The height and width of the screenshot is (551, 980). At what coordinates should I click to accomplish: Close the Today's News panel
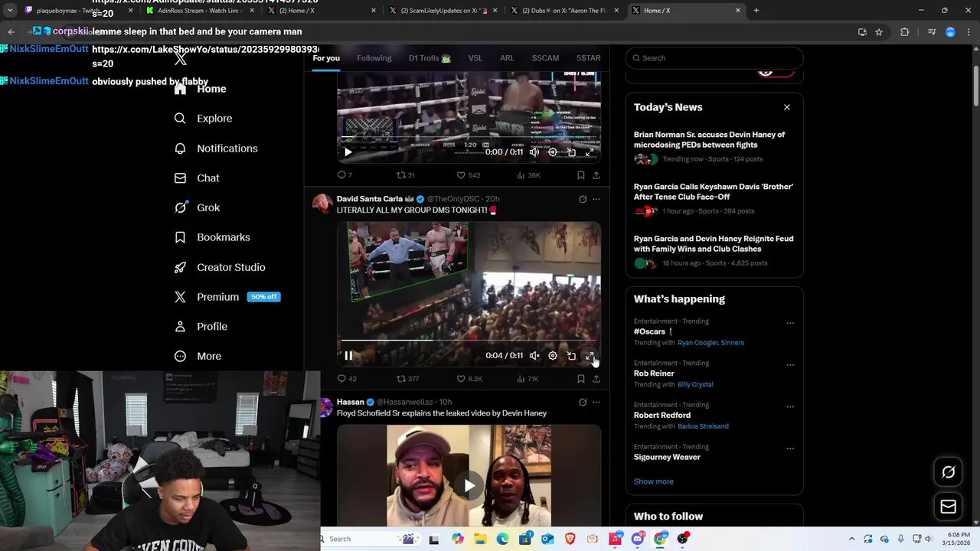click(786, 107)
